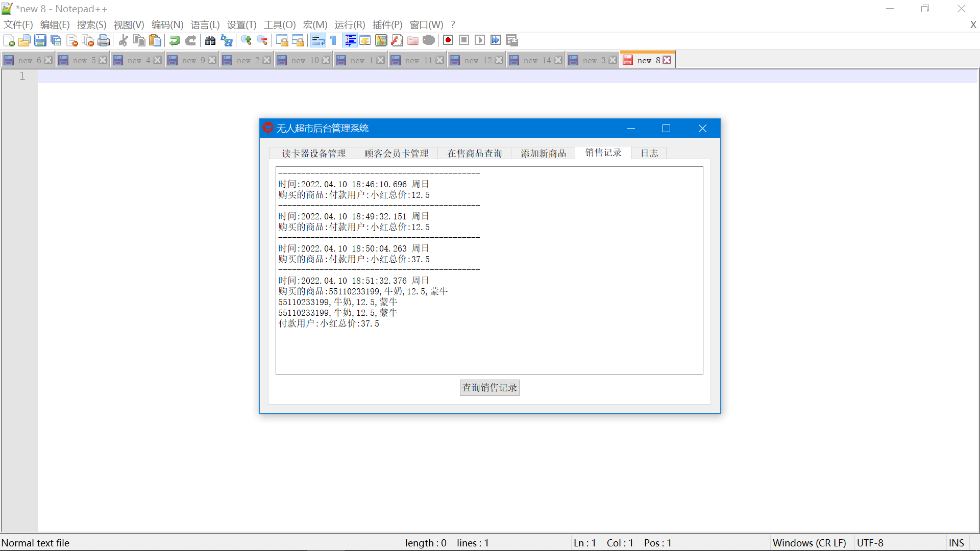Click Windows (CR LF) in status bar

pos(810,543)
